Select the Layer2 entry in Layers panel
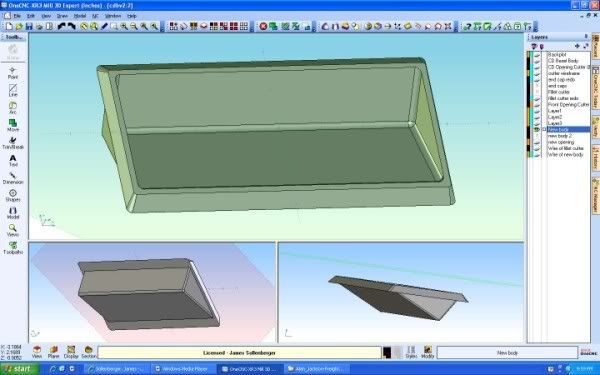The height and width of the screenshot is (375, 600). click(555, 117)
